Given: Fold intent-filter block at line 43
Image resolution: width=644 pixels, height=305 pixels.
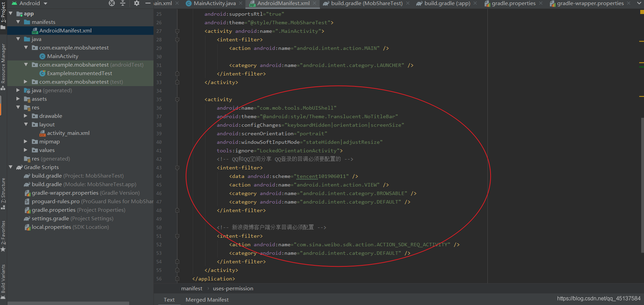Looking at the screenshot, I should coord(177,168).
